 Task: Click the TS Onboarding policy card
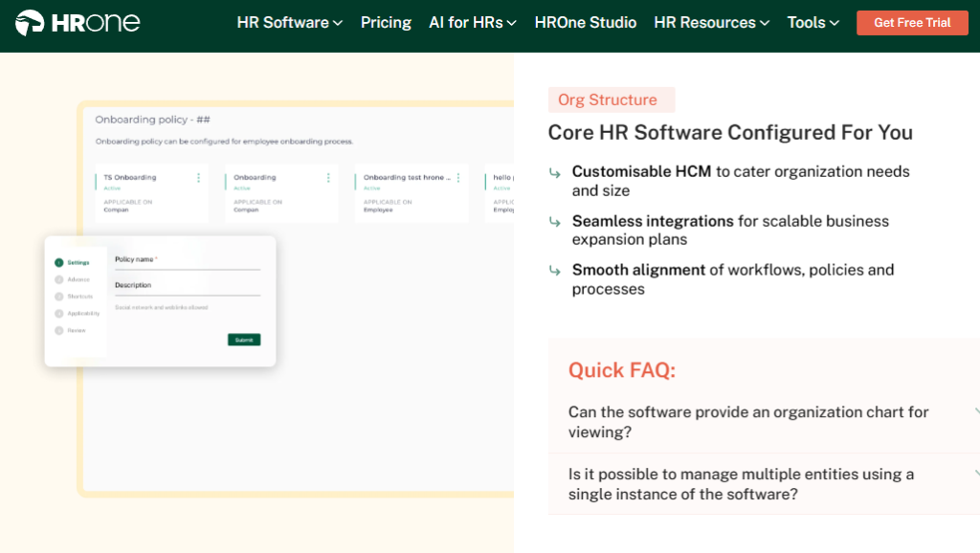pyautogui.click(x=151, y=193)
